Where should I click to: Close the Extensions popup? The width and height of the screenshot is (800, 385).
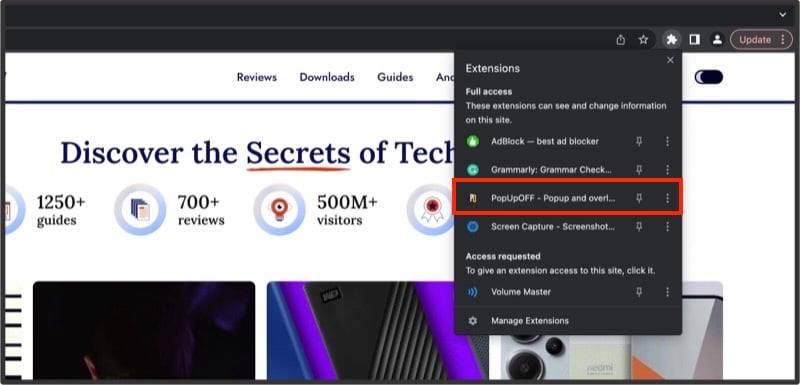click(x=670, y=60)
